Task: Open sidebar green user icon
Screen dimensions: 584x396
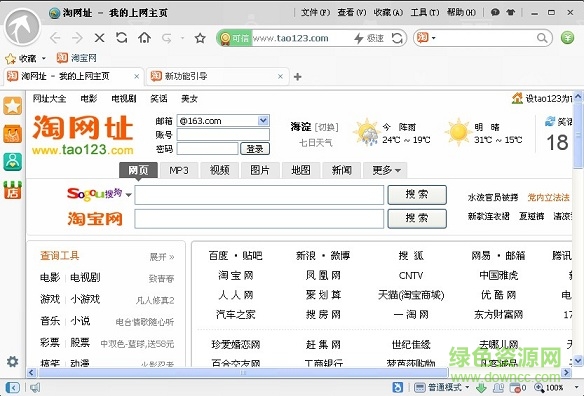Action: [12, 162]
